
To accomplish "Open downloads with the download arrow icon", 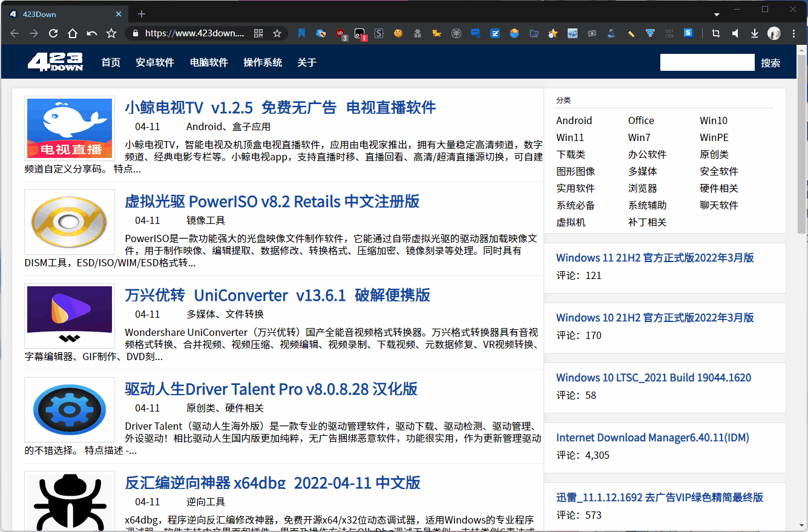I will click(x=755, y=34).
